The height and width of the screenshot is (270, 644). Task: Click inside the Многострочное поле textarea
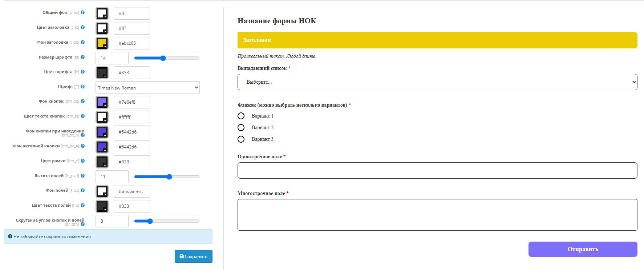click(437, 215)
